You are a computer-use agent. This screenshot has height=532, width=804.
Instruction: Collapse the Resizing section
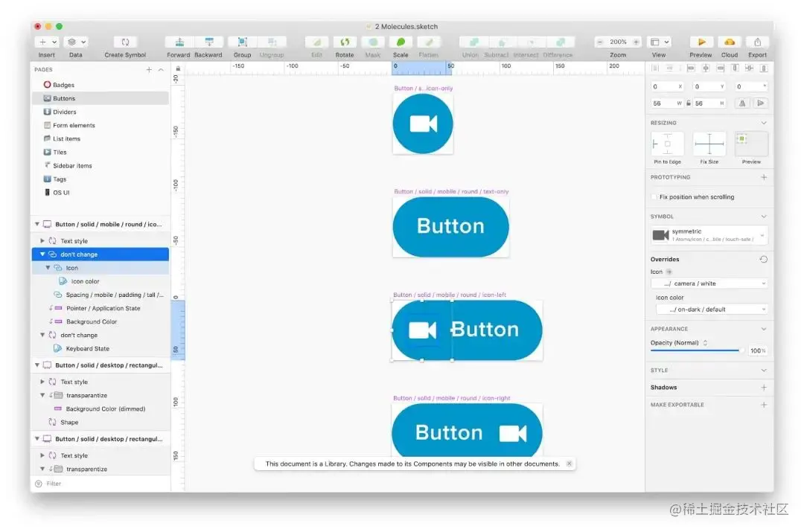(x=764, y=123)
